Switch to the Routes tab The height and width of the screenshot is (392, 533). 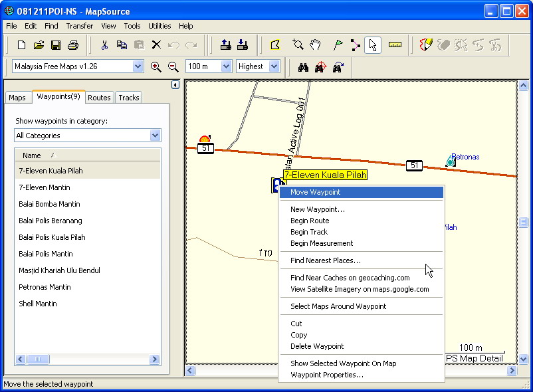pyautogui.click(x=99, y=98)
